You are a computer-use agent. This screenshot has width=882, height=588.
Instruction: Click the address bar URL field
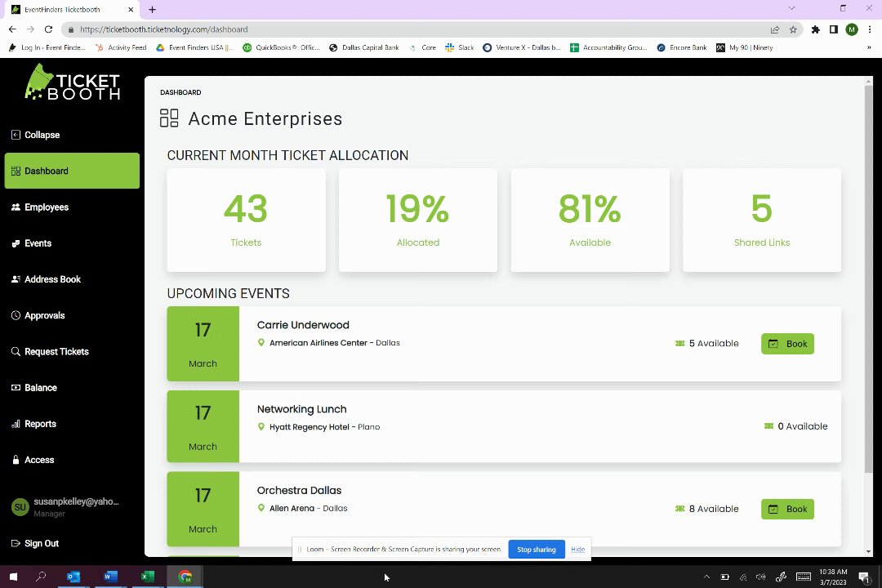(408, 29)
